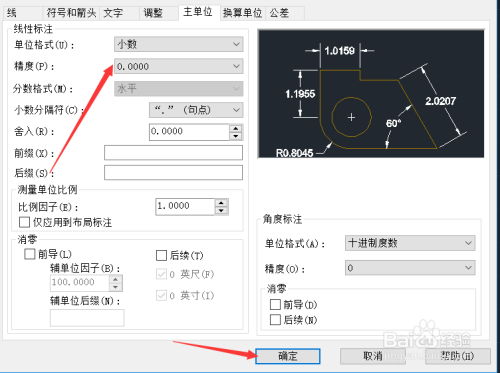This screenshot has width=500, height=373.
Task: Click the 辅单位因子(B) value field
Action: pos(80,283)
